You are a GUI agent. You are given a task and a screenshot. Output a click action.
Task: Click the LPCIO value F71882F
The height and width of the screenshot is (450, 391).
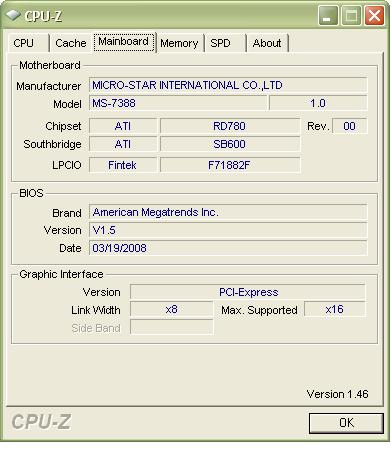230,165
